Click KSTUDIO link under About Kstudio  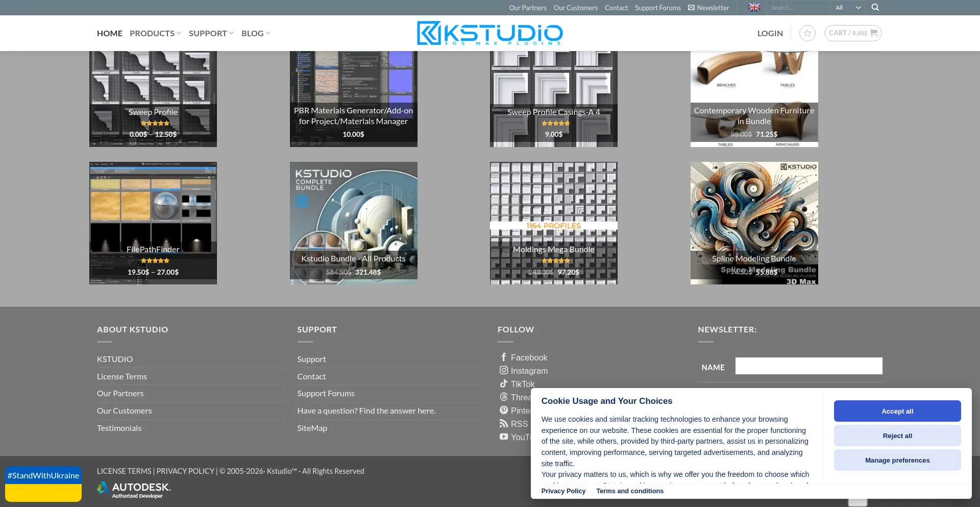click(x=115, y=359)
